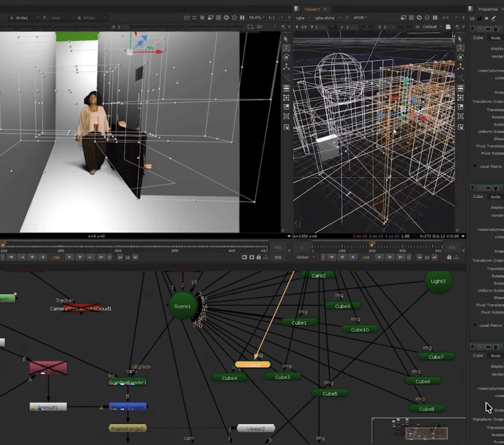Click the pause icon in left viewer toolbar
The width and height of the screenshot is (504, 445).
pos(242,18)
